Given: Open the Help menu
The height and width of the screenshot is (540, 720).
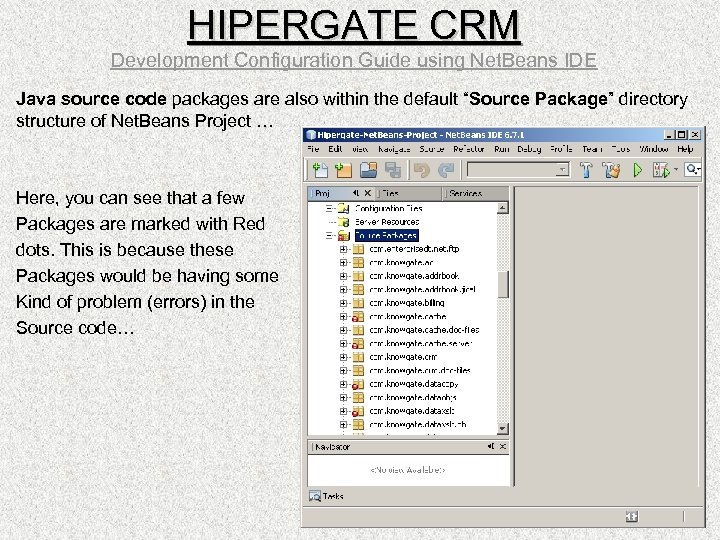Looking at the screenshot, I should tap(685, 149).
